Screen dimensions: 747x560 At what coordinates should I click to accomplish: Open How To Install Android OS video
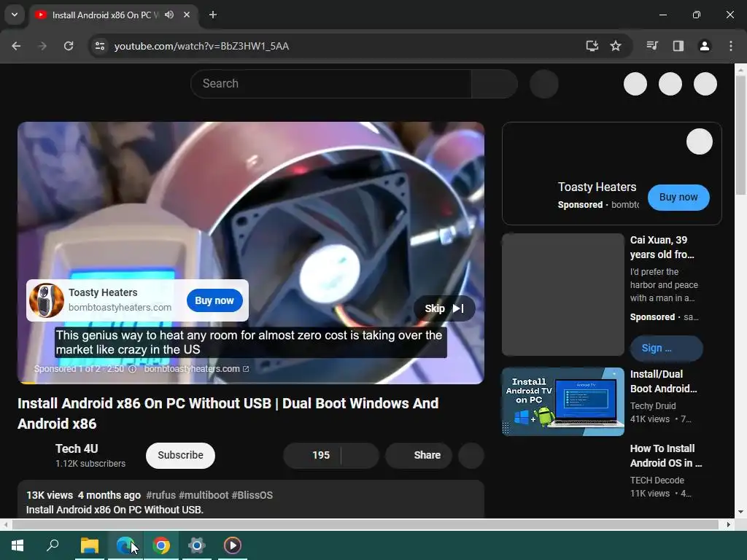(665, 456)
